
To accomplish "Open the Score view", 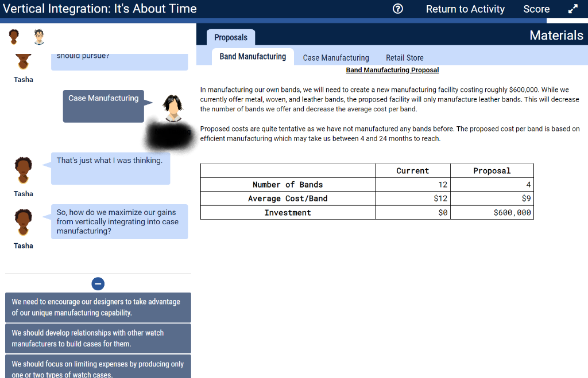I will point(536,9).
